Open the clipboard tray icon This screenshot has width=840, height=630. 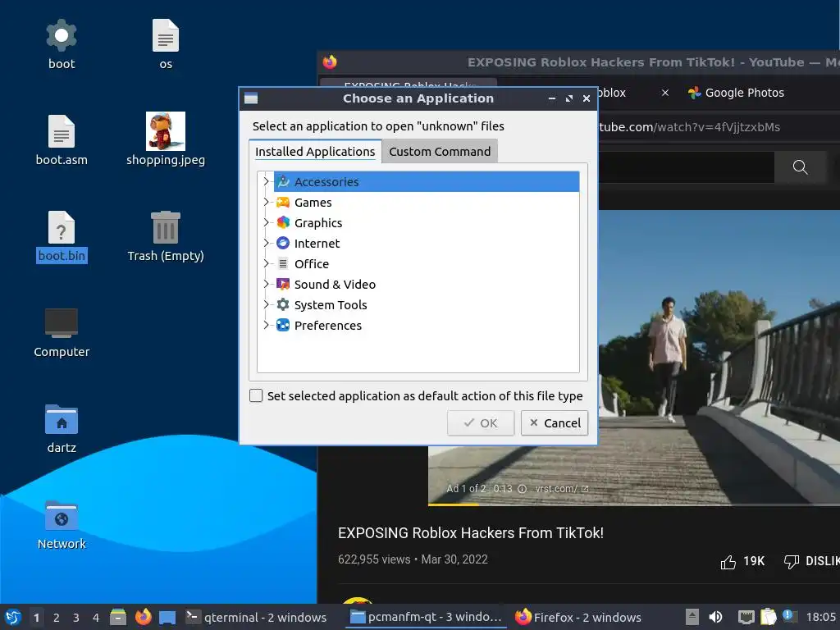point(768,617)
